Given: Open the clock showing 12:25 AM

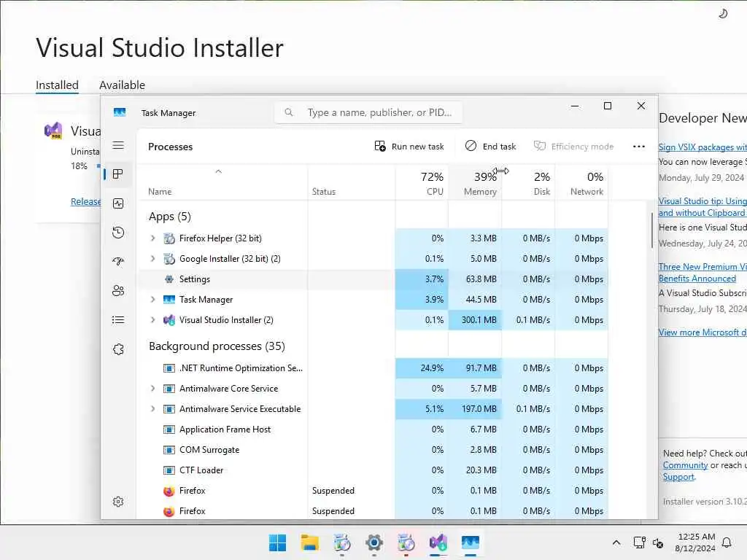Looking at the screenshot, I should [695, 542].
